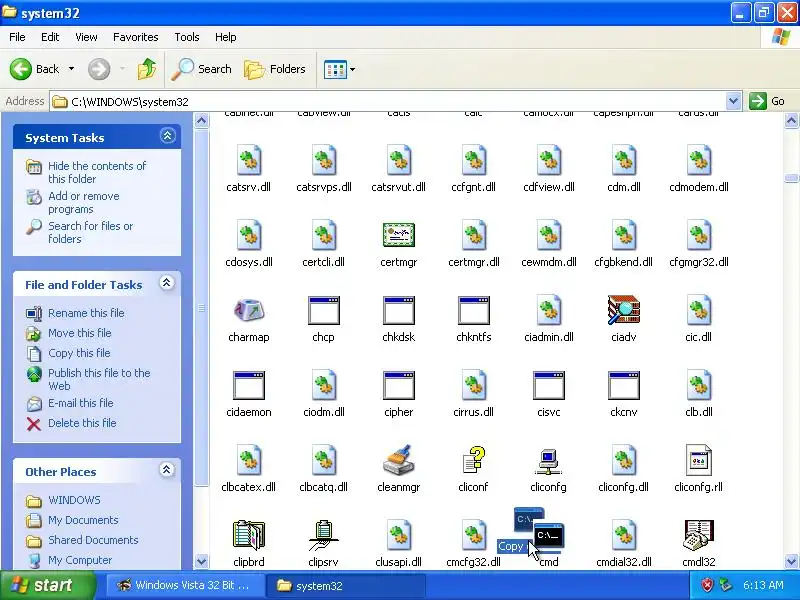Click Move this file link
Image resolution: width=800 pixels, height=600 pixels.
tap(80, 333)
